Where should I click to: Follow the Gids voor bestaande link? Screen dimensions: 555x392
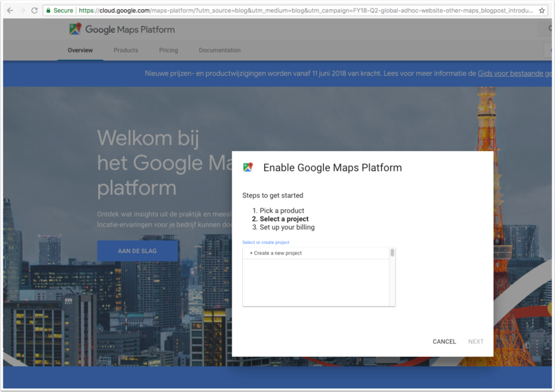[515, 73]
